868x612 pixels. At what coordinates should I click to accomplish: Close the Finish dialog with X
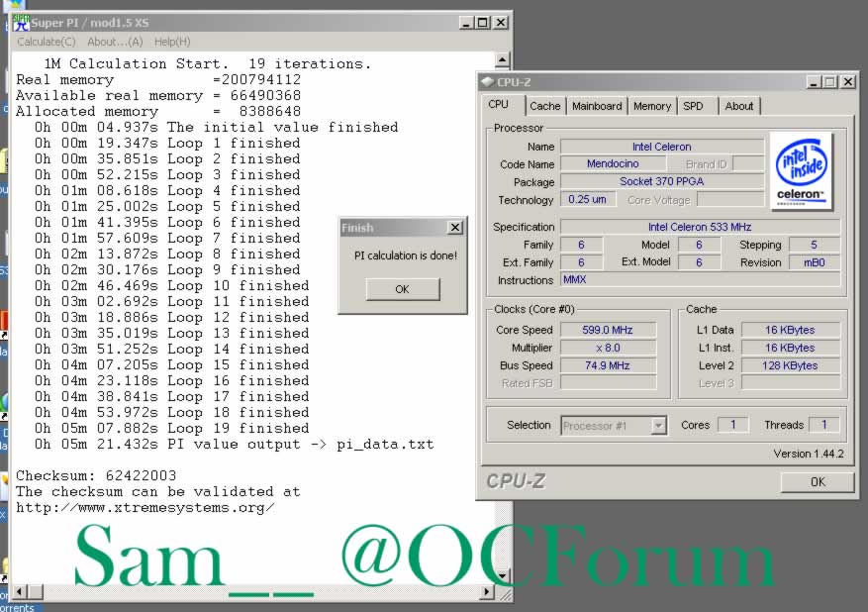pyautogui.click(x=455, y=228)
